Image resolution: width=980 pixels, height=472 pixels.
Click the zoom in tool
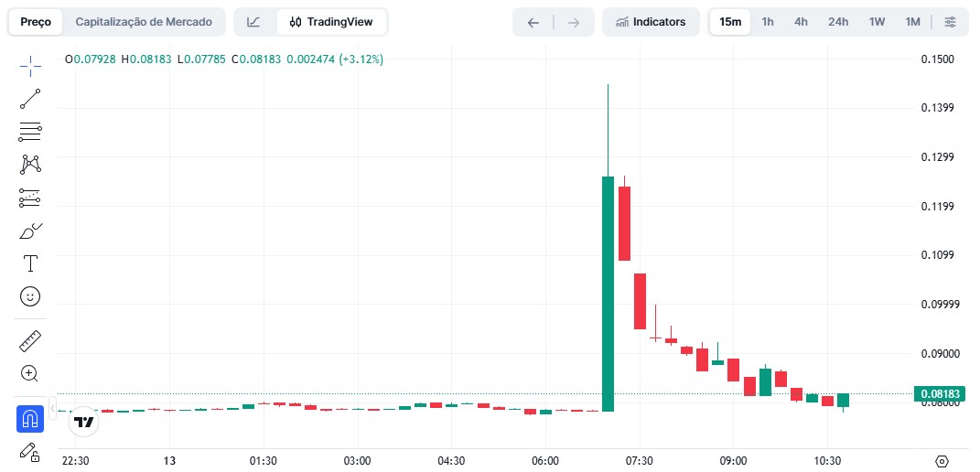[x=30, y=373]
